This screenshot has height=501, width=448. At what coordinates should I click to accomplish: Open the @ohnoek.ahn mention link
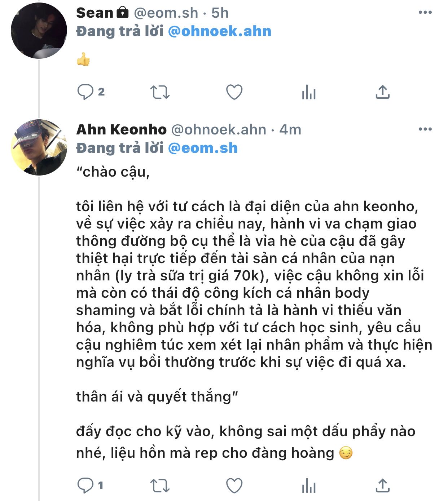[x=220, y=31]
